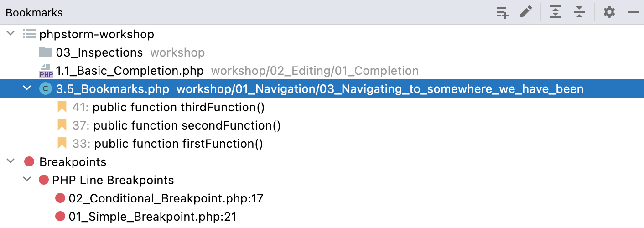Collapse the Breakpoints group

[x=10, y=162]
